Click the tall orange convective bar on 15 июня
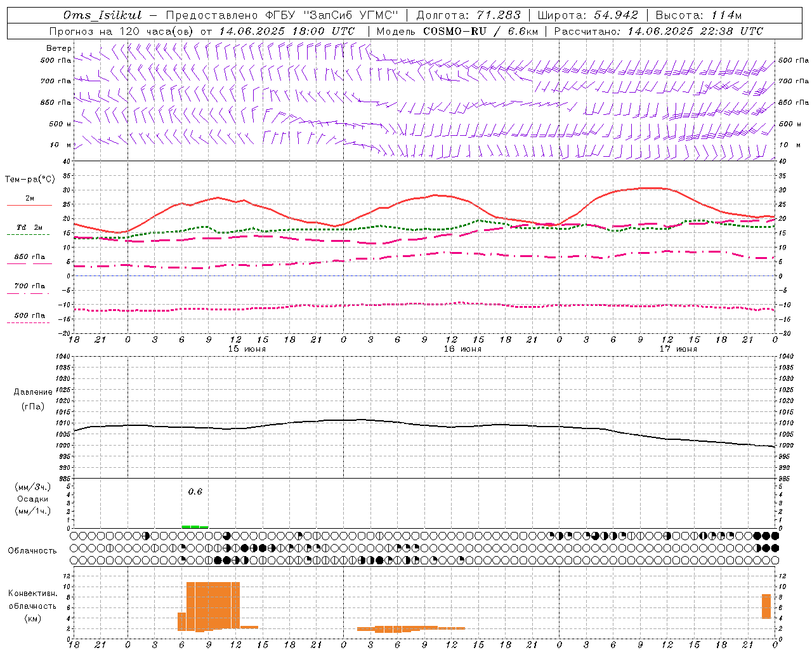 213,605
